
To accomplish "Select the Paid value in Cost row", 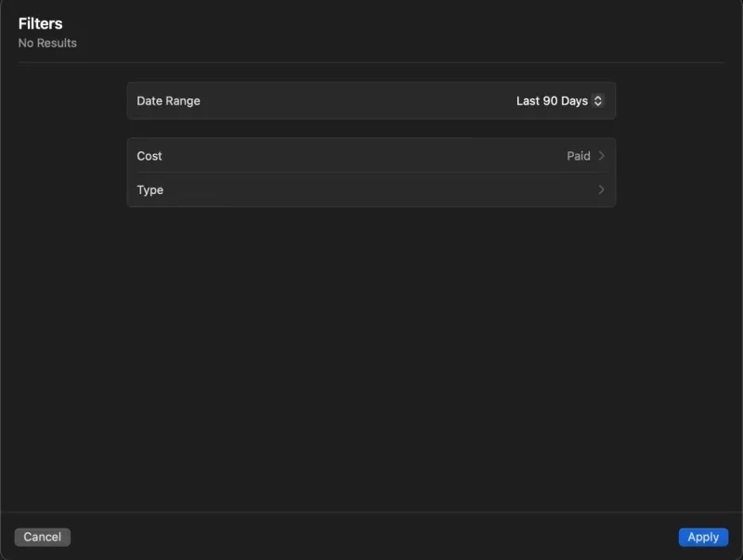I will [579, 156].
